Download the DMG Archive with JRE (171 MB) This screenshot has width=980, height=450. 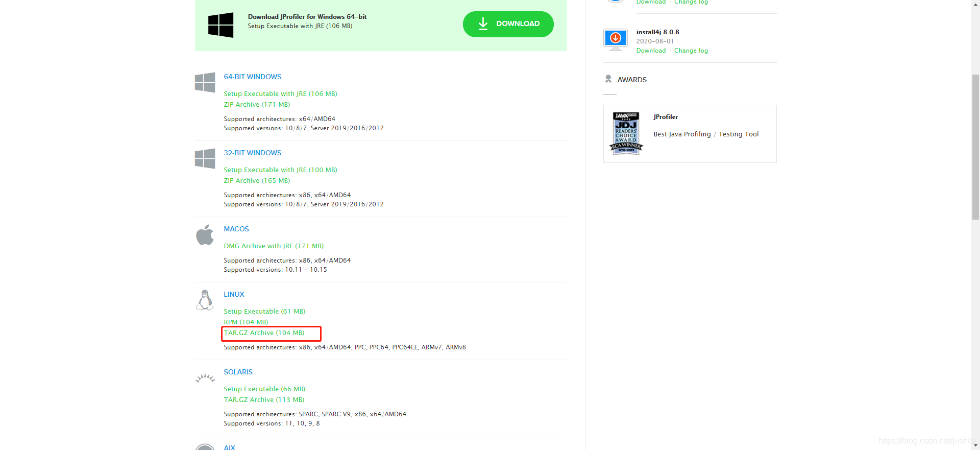tap(274, 246)
